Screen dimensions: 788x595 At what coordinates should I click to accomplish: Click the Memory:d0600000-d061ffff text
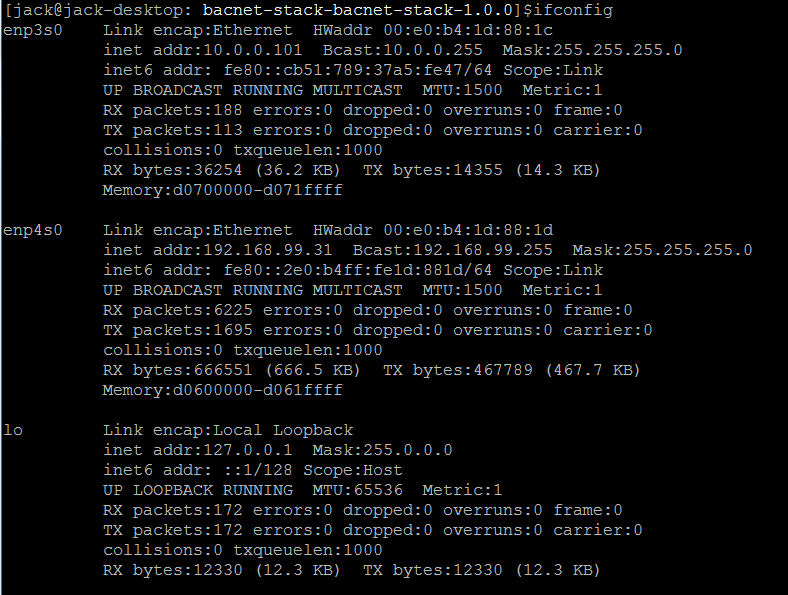click(x=223, y=390)
